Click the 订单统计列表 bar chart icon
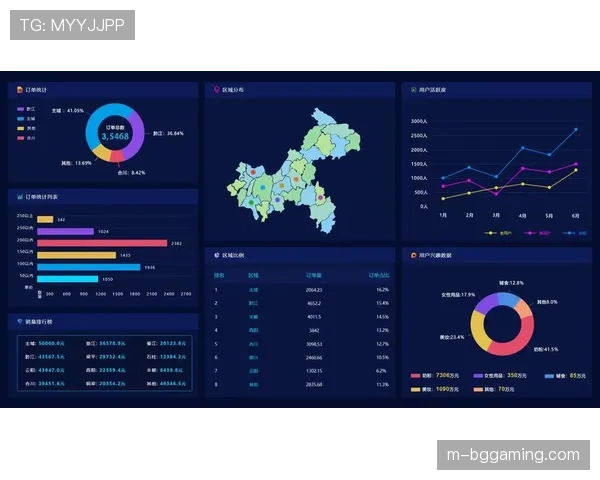The height and width of the screenshot is (480, 600). [19, 197]
